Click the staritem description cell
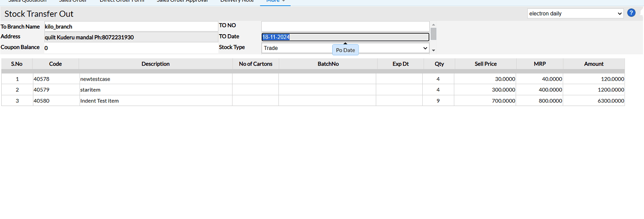644x219 pixels. point(155,90)
